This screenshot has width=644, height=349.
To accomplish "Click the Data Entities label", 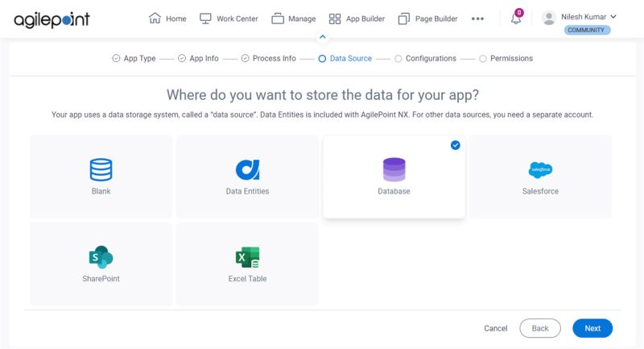I will (x=247, y=191).
